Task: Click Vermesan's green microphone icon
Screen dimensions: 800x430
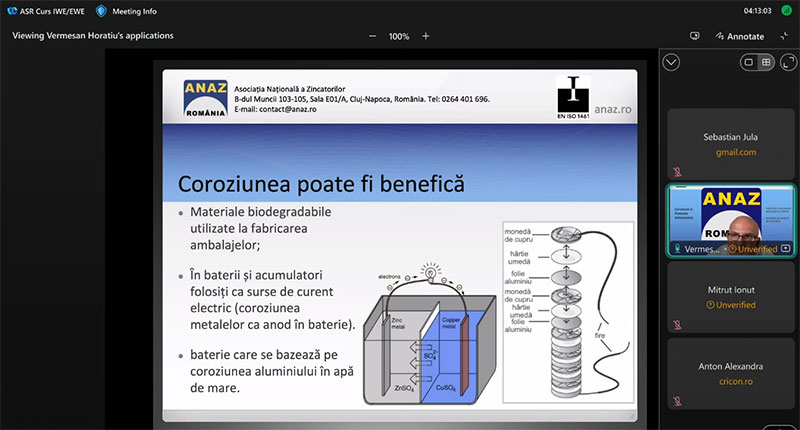Action: (x=677, y=248)
